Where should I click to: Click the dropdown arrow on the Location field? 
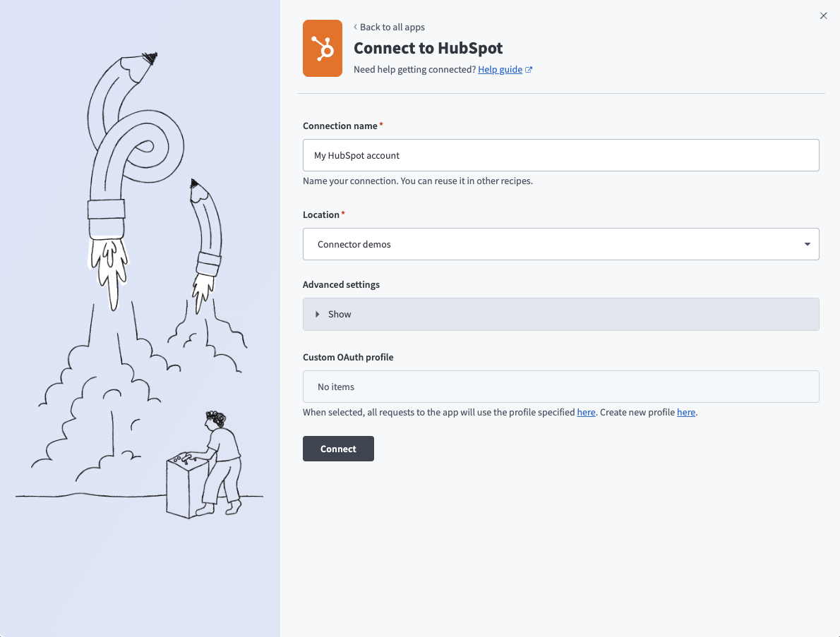[807, 244]
